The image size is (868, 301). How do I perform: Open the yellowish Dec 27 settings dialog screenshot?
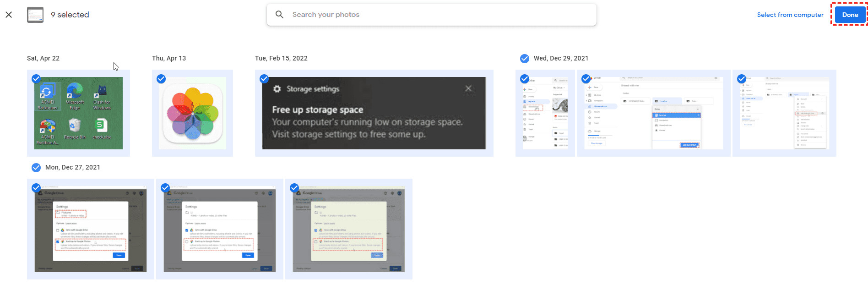coord(349,229)
